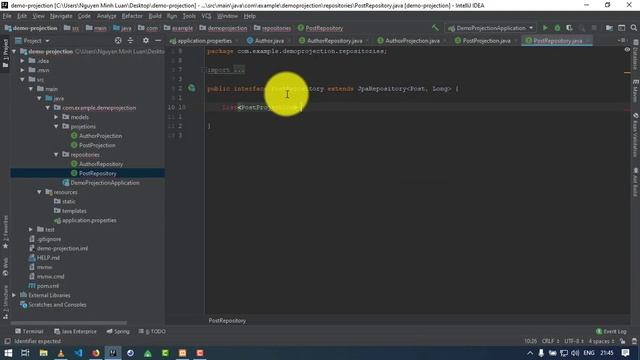Open Database tool window on right edge
The image size is (640, 360).
click(x=636, y=56)
